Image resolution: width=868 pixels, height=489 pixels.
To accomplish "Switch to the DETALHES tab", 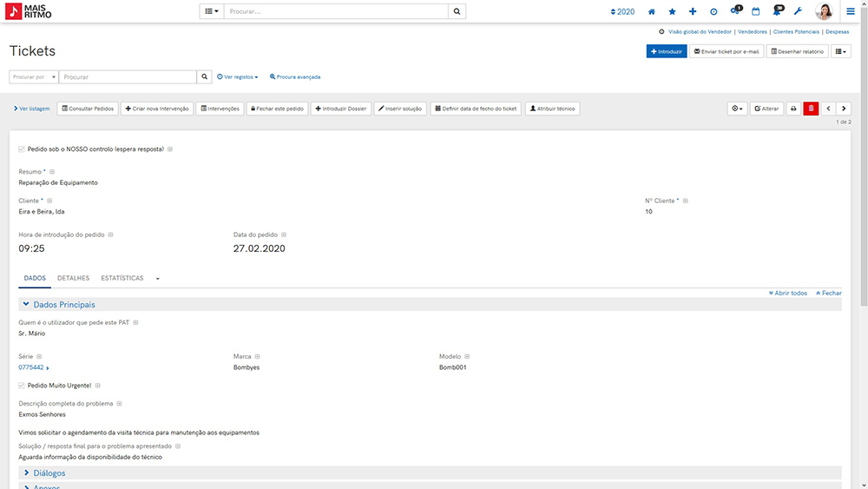I will tap(74, 278).
